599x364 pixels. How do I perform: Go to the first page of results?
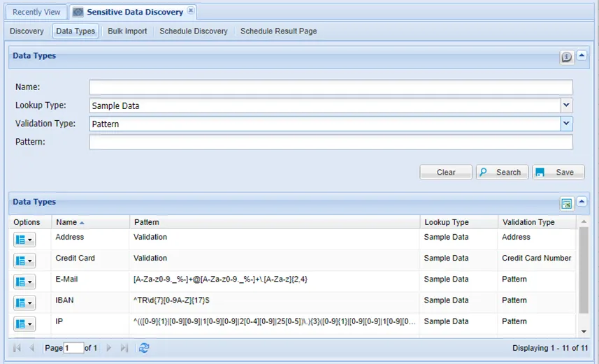click(17, 347)
